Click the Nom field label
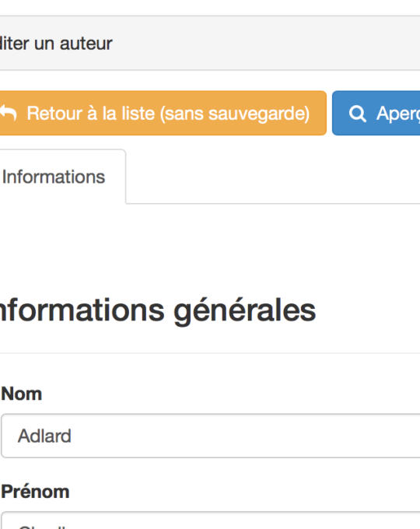Viewport: 420px width, 529px height. coord(22,394)
